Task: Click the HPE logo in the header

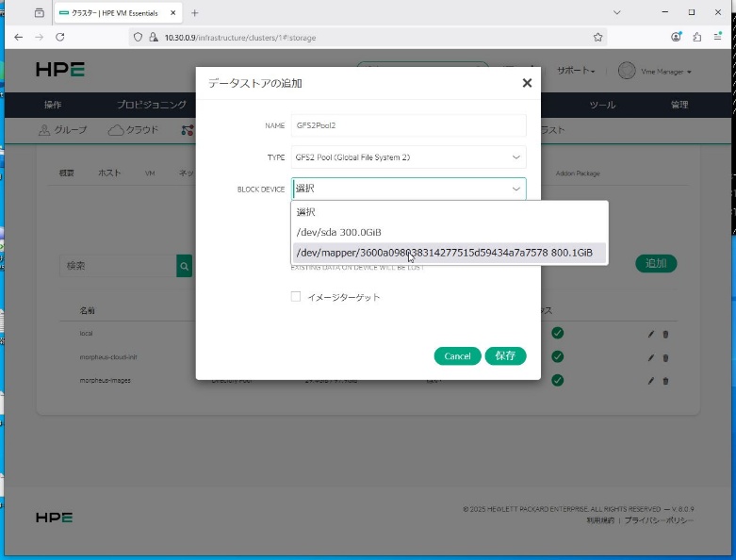Action: click(60, 71)
